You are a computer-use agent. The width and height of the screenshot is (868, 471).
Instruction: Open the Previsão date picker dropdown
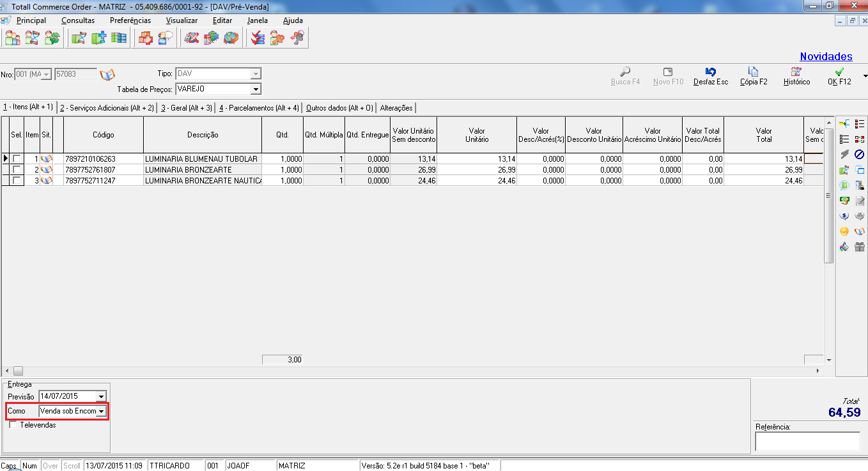[x=101, y=396]
